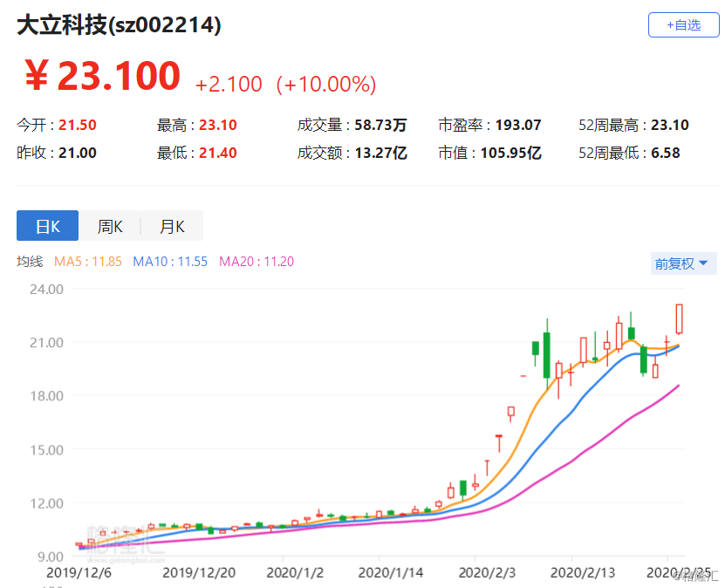
Task: Open the 前复权 adjustment dropdown
Action: pos(683,263)
